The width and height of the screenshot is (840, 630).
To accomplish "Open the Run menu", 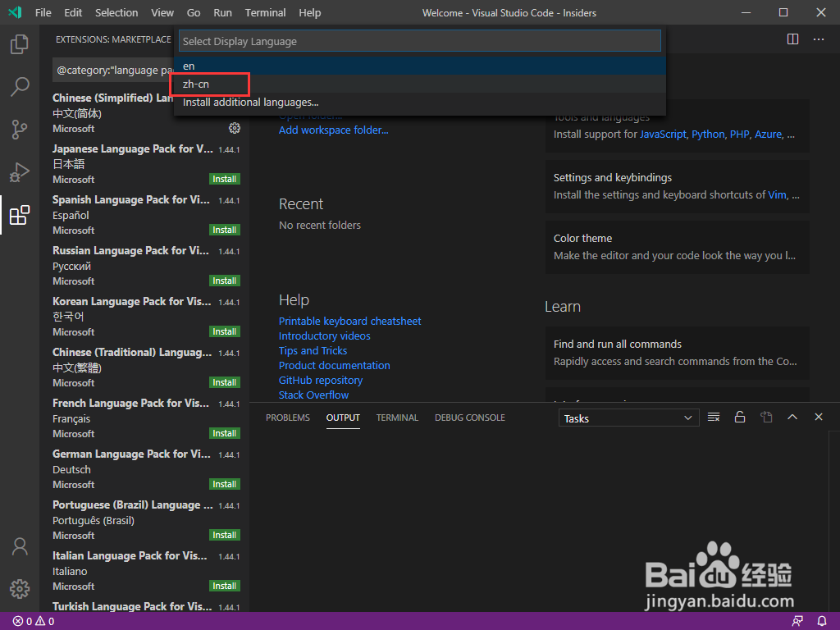I will [x=223, y=12].
